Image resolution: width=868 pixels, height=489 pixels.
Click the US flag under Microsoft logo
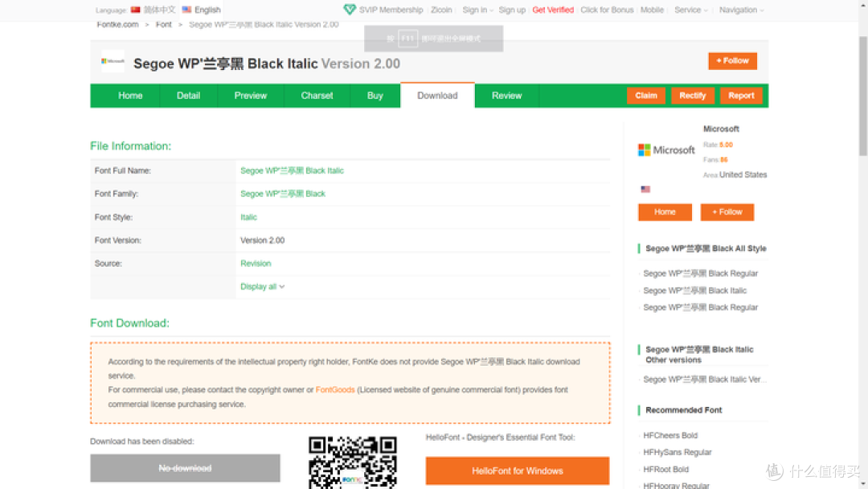pyautogui.click(x=645, y=189)
